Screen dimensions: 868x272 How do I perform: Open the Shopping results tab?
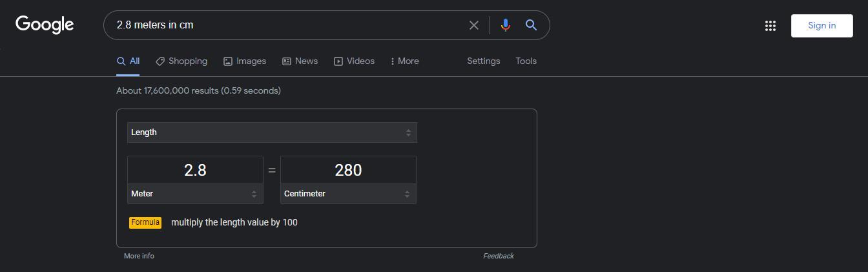tap(181, 61)
